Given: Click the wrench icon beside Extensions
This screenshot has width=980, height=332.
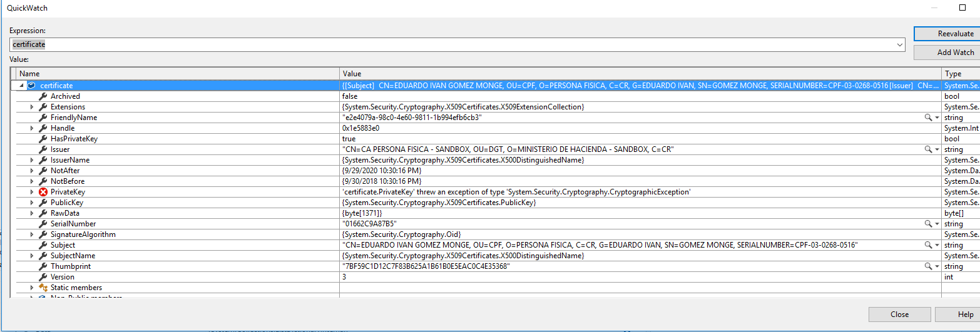Looking at the screenshot, I should click(x=43, y=107).
